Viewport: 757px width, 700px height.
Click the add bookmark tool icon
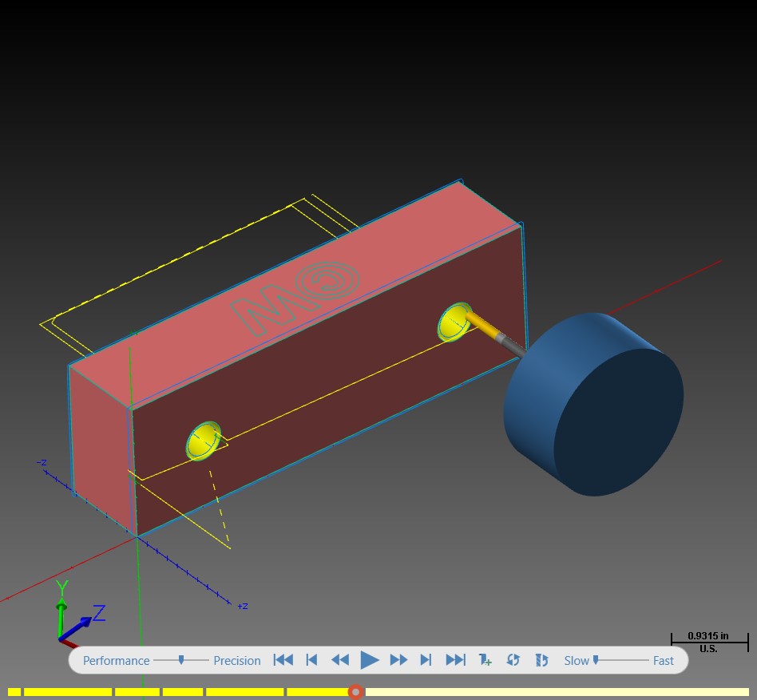coord(485,660)
